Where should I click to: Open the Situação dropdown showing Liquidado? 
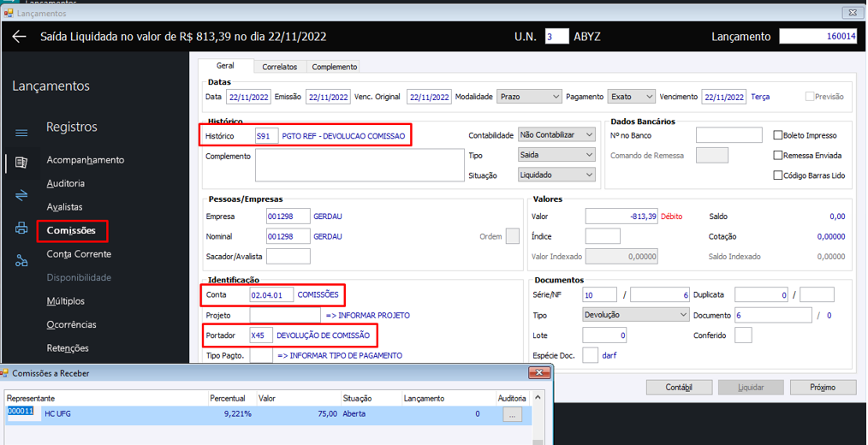pyautogui.click(x=556, y=175)
